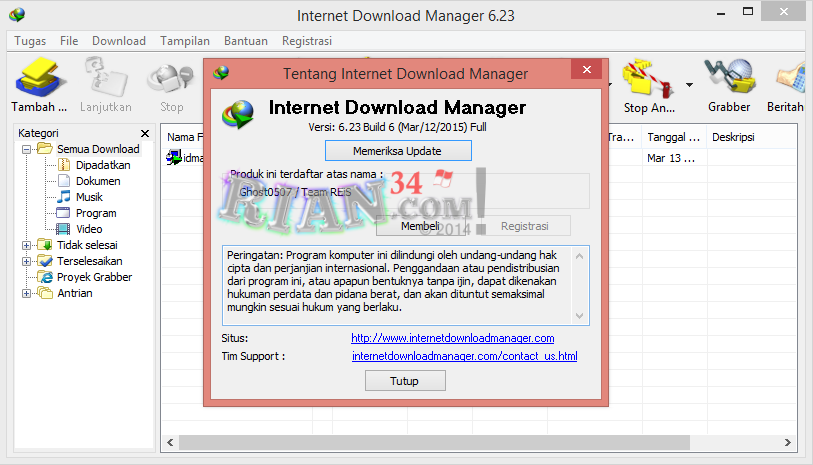The width and height of the screenshot is (813, 465).
Task: Select the Dipadatkan category folder icon
Action: [64, 165]
